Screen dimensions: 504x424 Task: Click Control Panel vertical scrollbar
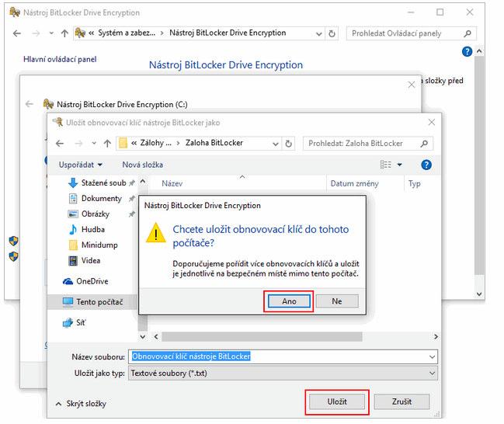click(x=479, y=165)
